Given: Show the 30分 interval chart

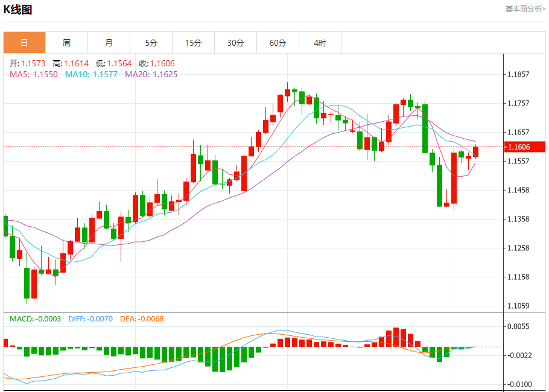Looking at the screenshot, I should tap(236, 43).
